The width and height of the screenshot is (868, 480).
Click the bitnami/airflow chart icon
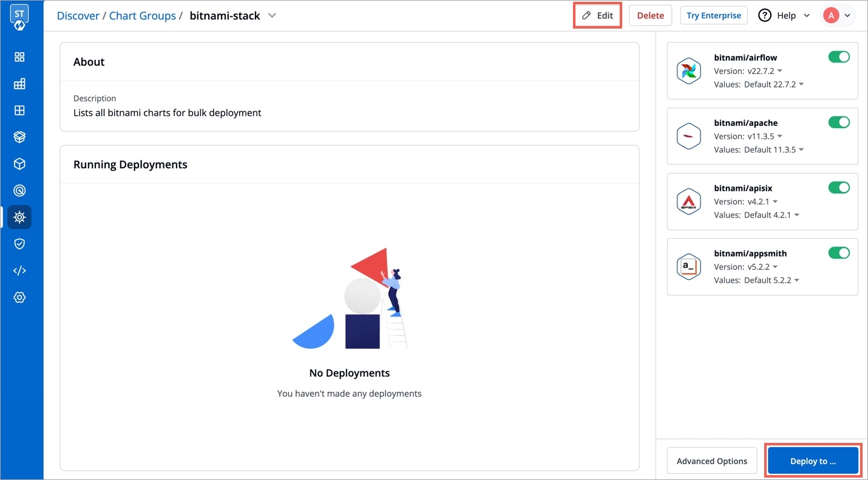pyautogui.click(x=688, y=71)
